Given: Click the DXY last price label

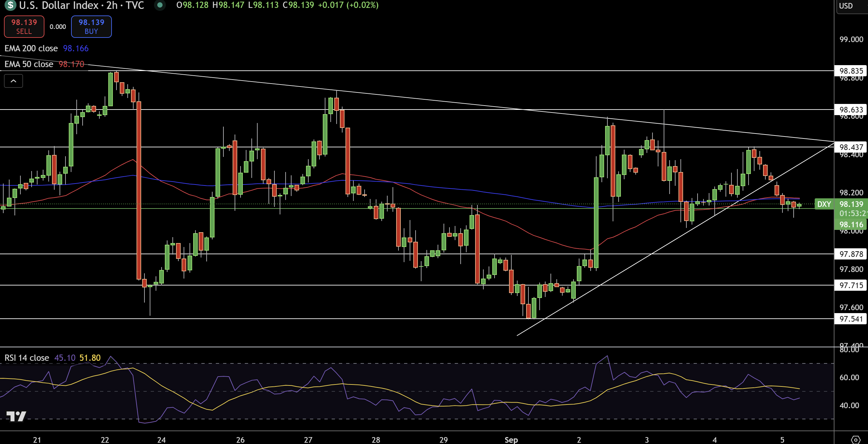Looking at the screenshot, I should click(x=824, y=204).
